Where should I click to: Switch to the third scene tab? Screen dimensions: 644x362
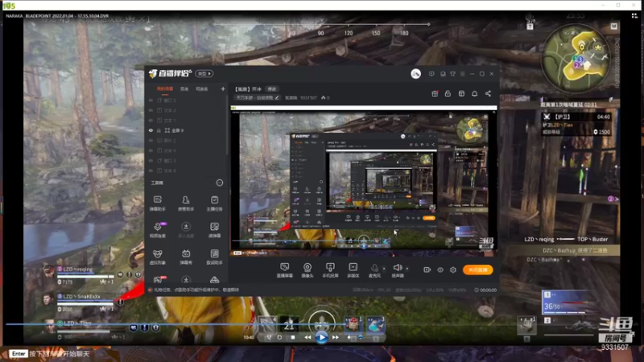[202, 88]
